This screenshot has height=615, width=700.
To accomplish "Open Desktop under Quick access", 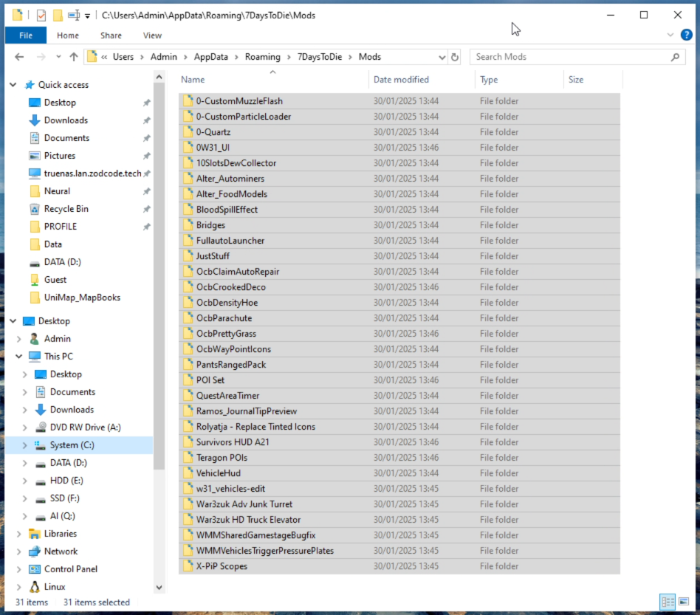I will pyautogui.click(x=60, y=102).
